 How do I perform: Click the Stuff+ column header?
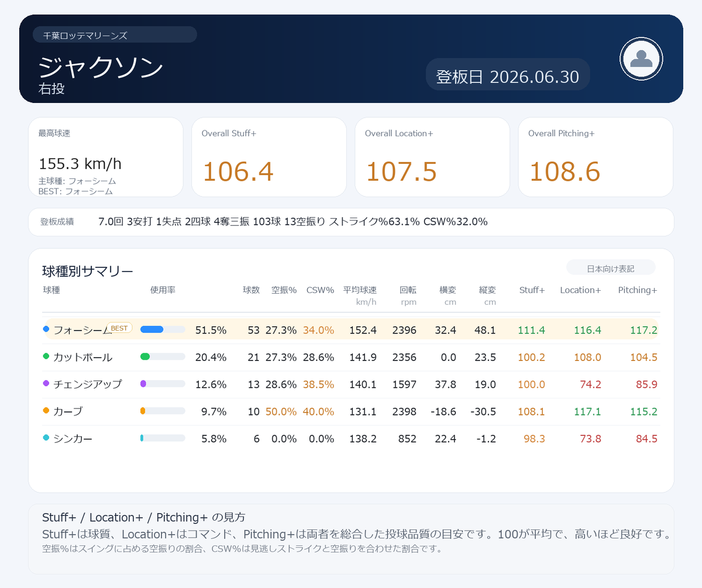tap(532, 290)
